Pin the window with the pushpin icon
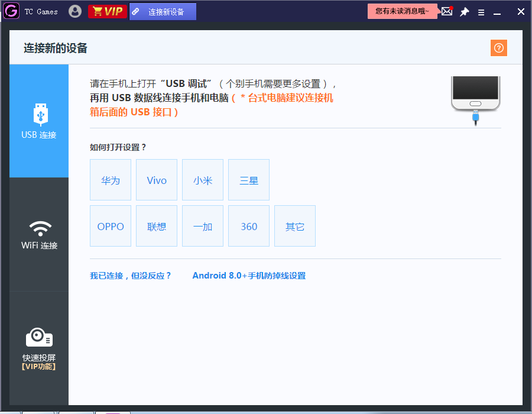This screenshot has width=532, height=414. pos(464,12)
